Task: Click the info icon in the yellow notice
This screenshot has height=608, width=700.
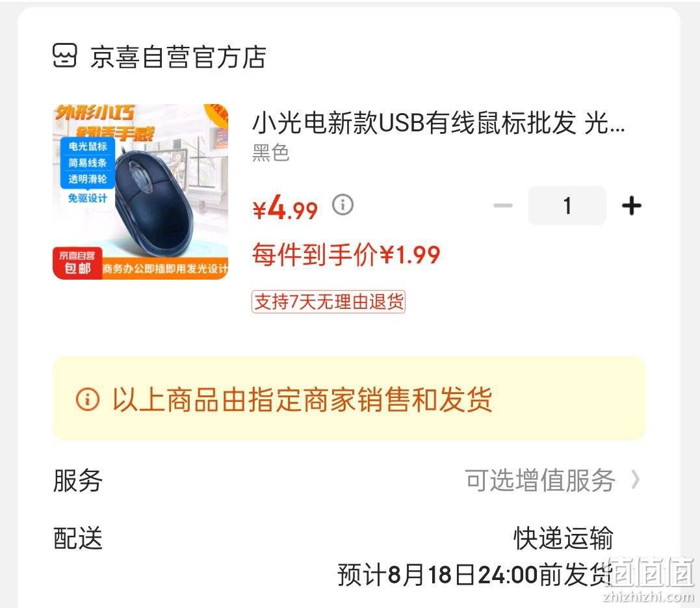Action: click(x=88, y=399)
